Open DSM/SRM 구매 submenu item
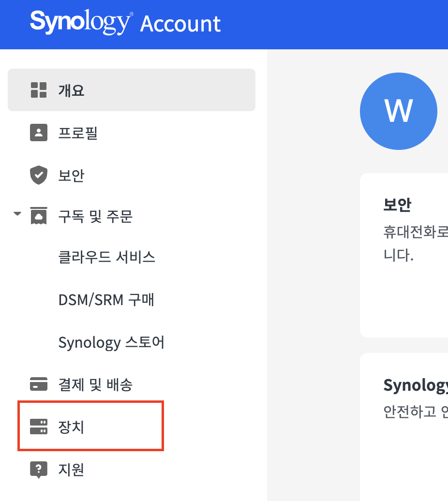The image size is (448, 501). click(106, 300)
